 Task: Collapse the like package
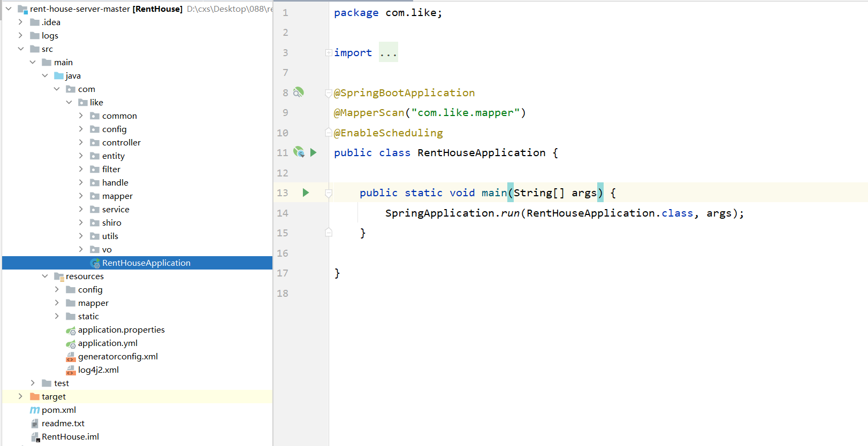pos(68,102)
